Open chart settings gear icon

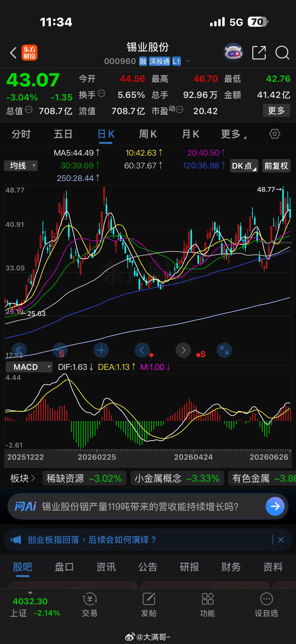(274, 134)
